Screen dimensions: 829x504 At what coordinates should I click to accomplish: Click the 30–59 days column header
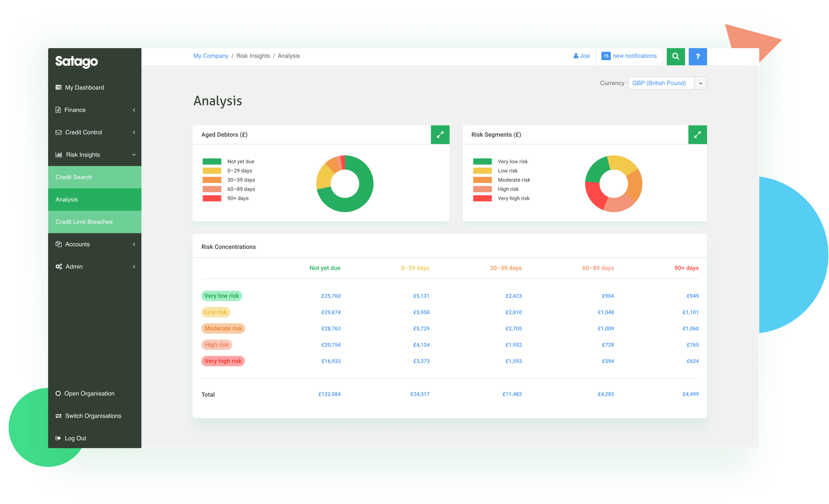coord(506,268)
